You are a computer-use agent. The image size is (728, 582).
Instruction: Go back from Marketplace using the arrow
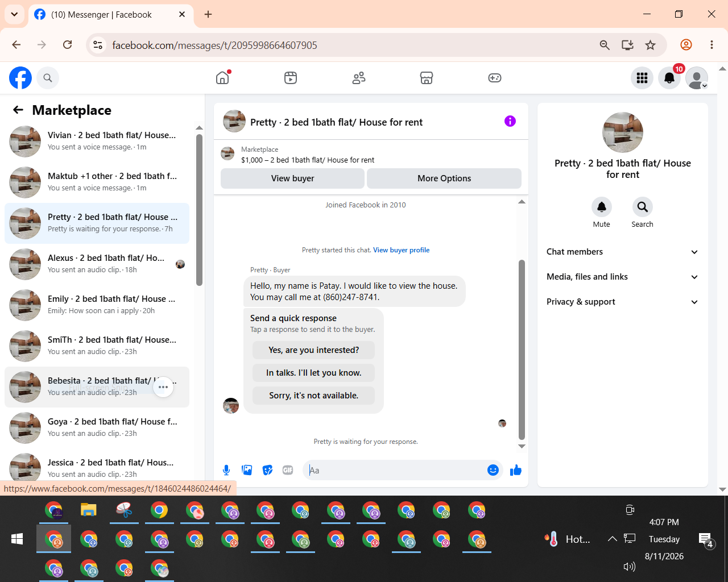18,110
